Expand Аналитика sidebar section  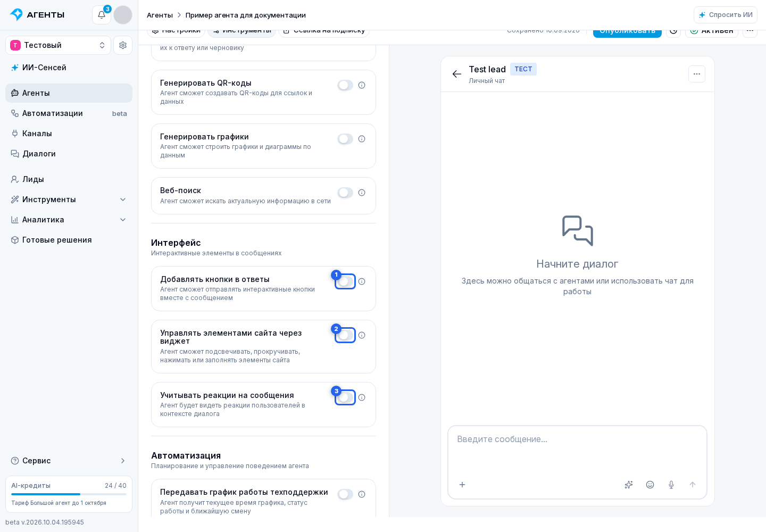click(69, 220)
